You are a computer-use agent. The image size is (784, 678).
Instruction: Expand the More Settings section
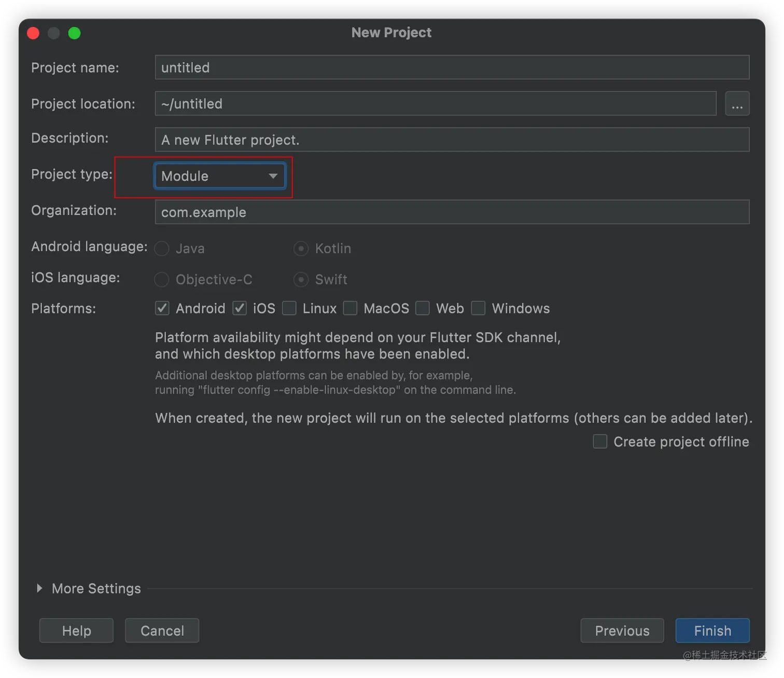tap(39, 588)
